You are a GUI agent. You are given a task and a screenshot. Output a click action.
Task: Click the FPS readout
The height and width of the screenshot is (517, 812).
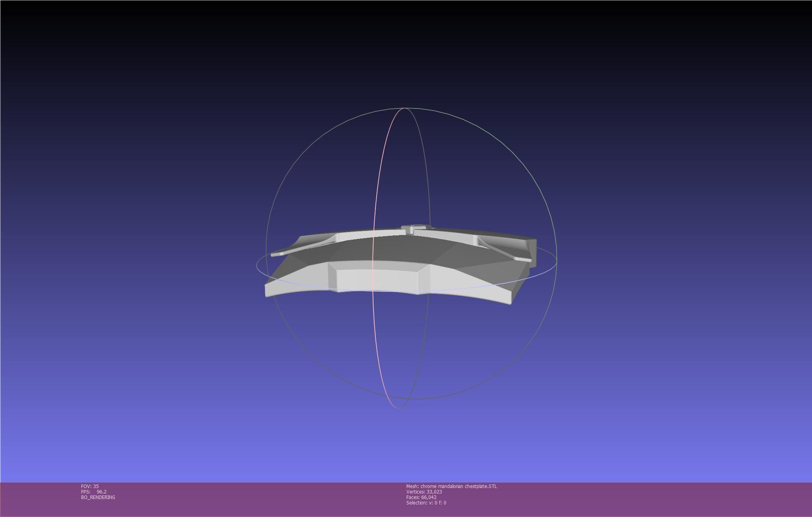[94, 492]
